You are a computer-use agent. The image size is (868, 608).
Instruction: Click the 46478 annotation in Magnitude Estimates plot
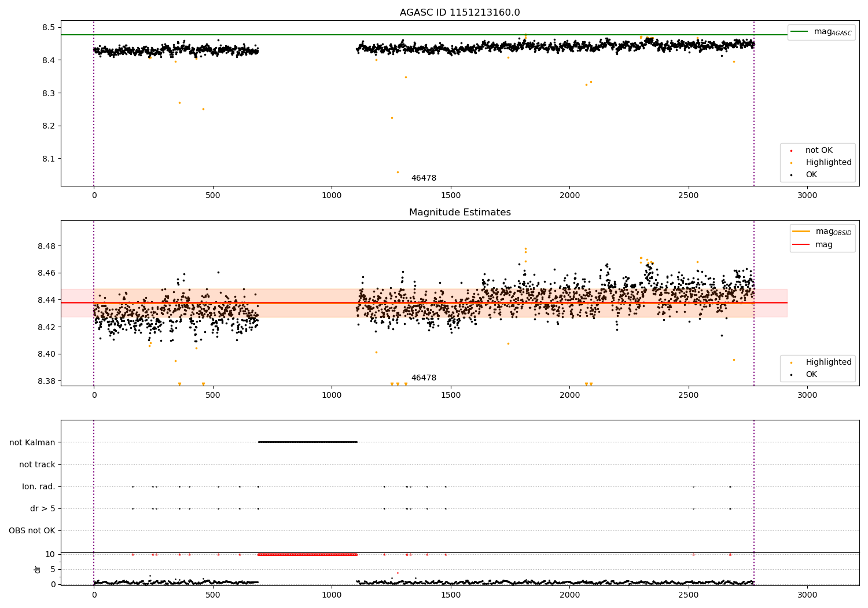424,378
